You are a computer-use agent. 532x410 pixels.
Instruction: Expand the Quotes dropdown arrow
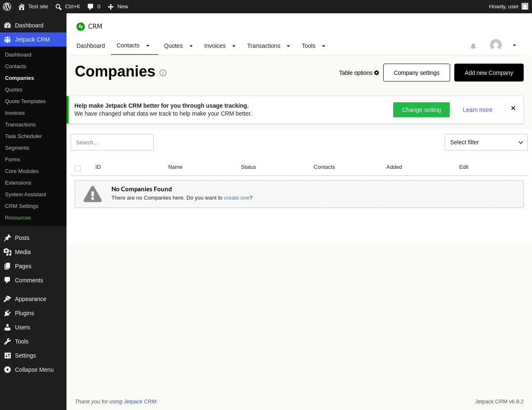point(191,46)
